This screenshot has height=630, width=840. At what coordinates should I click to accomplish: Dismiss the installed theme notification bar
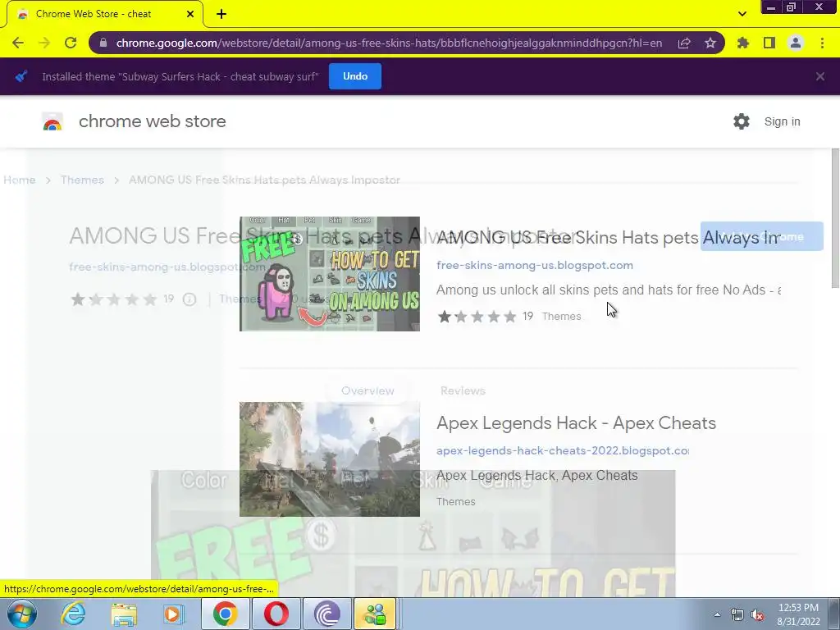pyautogui.click(x=820, y=76)
